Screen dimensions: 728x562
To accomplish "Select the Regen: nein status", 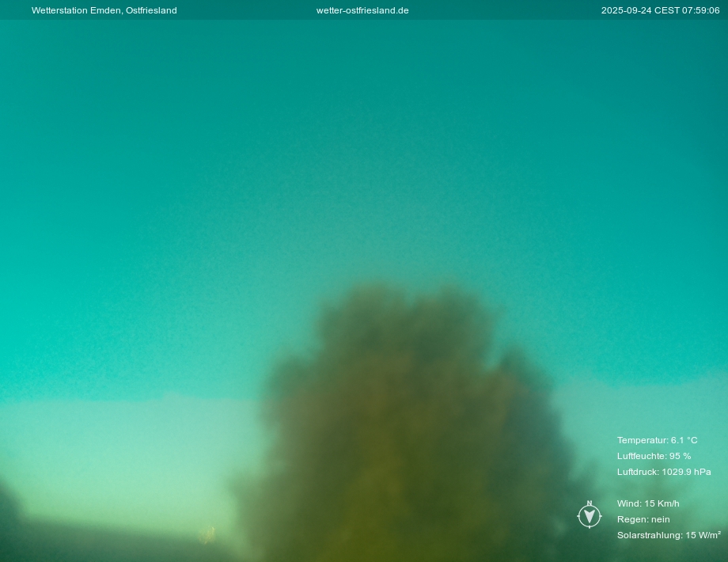I will tap(643, 519).
